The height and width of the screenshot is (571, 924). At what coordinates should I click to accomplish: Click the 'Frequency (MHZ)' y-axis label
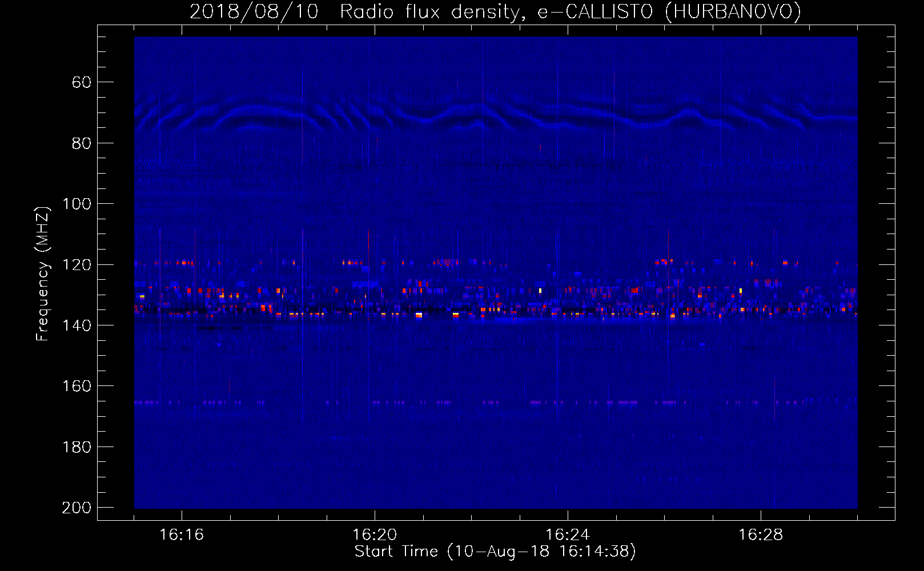coord(42,274)
